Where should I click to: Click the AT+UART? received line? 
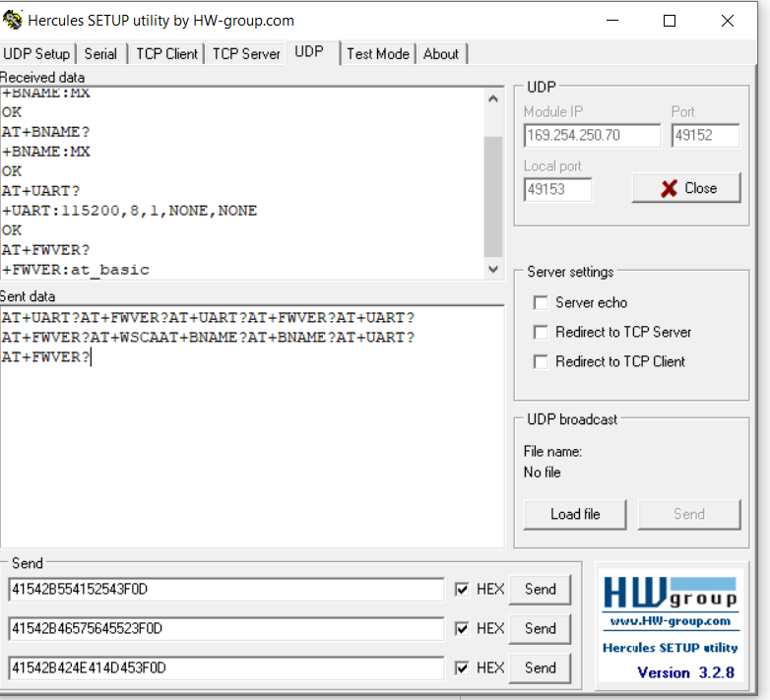click(40, 191)
